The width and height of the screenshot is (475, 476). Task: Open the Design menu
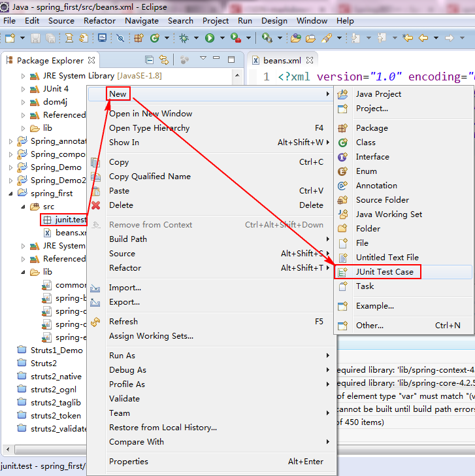coord(274,21)
